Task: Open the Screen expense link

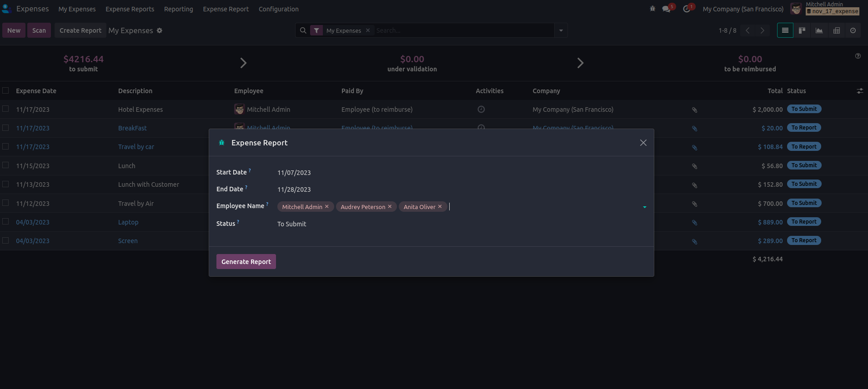Action: 128,241
